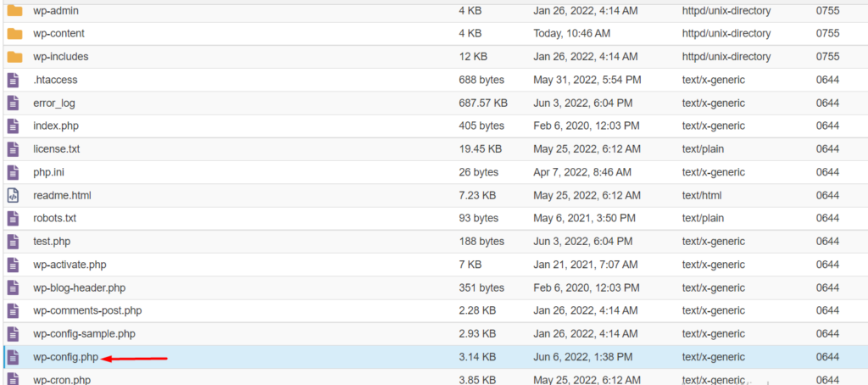Click the index.php file icon
Screen dimensions: 868x385
click(x=13, y=126)
